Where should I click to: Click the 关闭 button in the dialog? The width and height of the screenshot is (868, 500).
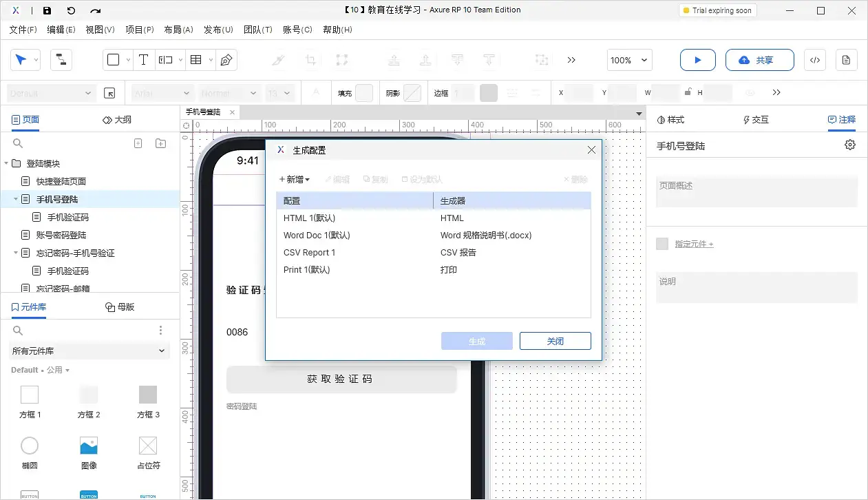pos(555,340)
